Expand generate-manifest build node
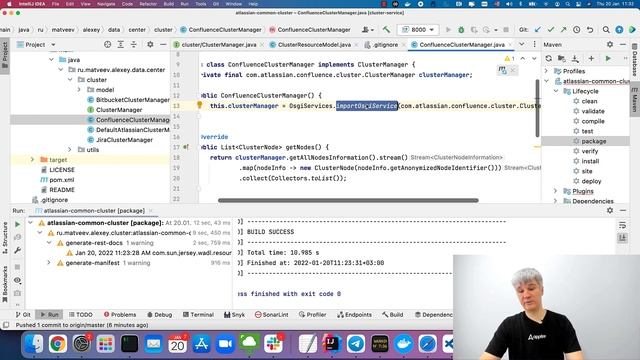 tap(49, 263)
